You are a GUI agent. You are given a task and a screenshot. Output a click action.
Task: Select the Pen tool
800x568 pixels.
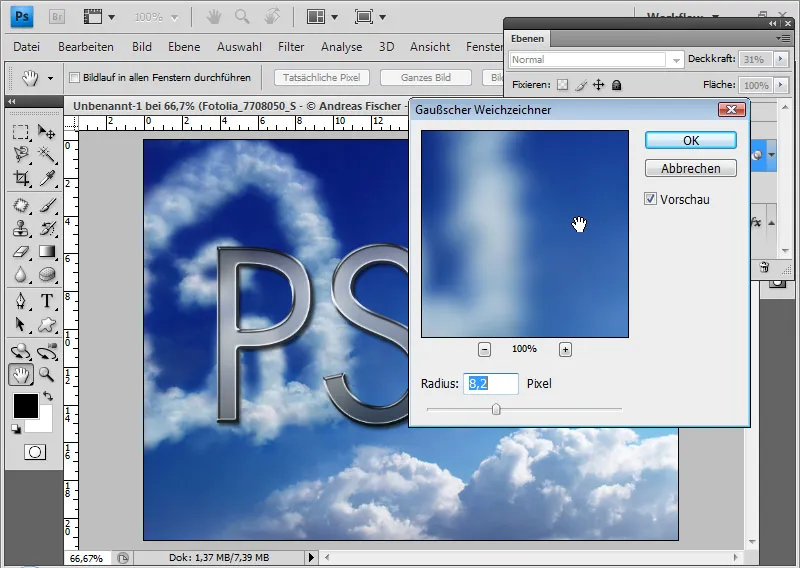pos(20,301)
